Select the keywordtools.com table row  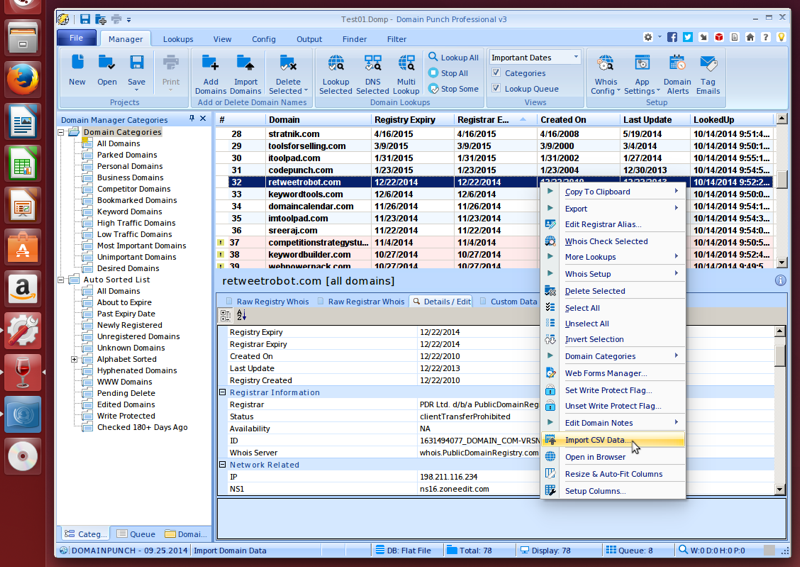click(x=494, y=194)
